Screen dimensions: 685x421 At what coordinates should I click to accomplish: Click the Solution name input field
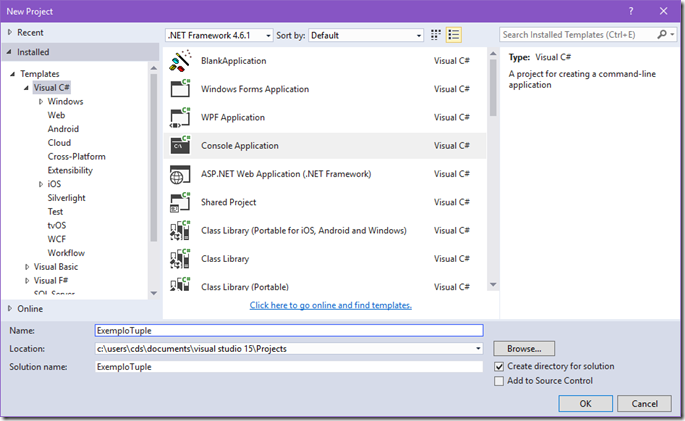(x=289, y=367)
